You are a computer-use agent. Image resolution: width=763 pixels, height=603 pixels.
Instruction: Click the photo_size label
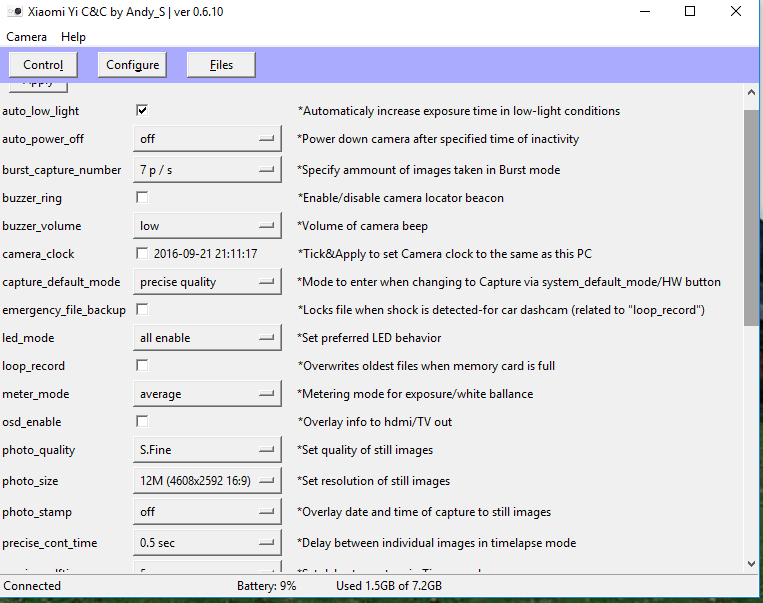pos(30,481)
